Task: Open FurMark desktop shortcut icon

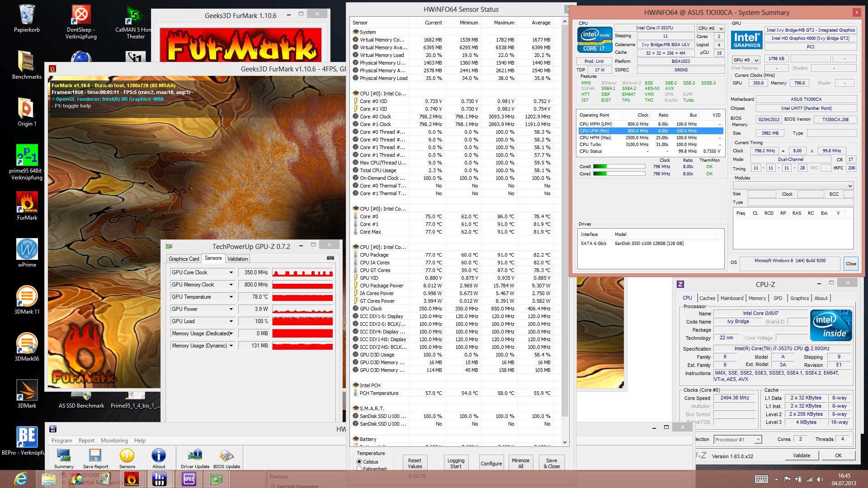Action: click(x=27, y=202)
